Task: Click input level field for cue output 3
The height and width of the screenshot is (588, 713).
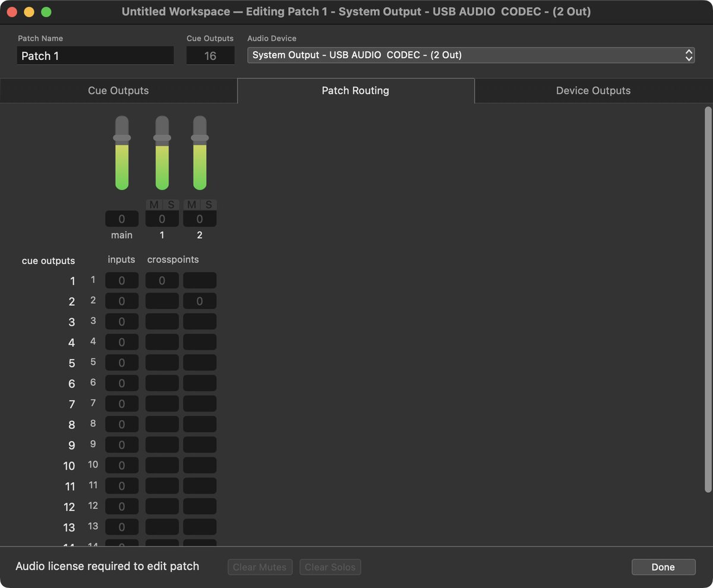Action: [122, 321]
